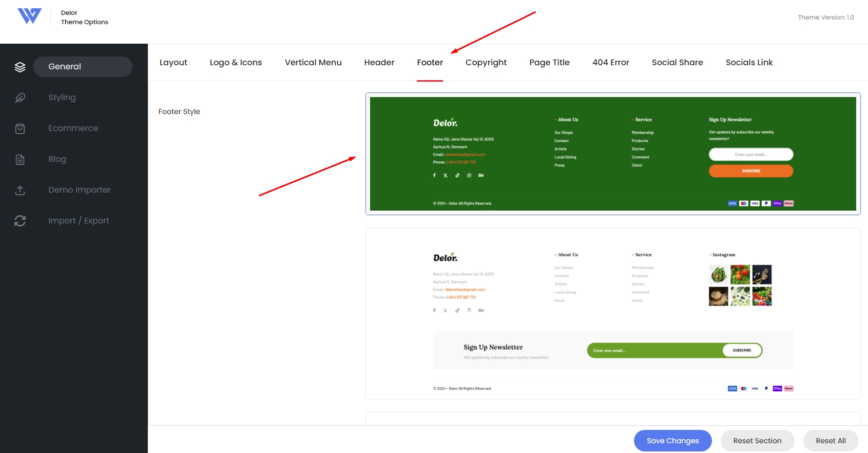
Task: Open the Social Share tab
Action: [678, 62]
